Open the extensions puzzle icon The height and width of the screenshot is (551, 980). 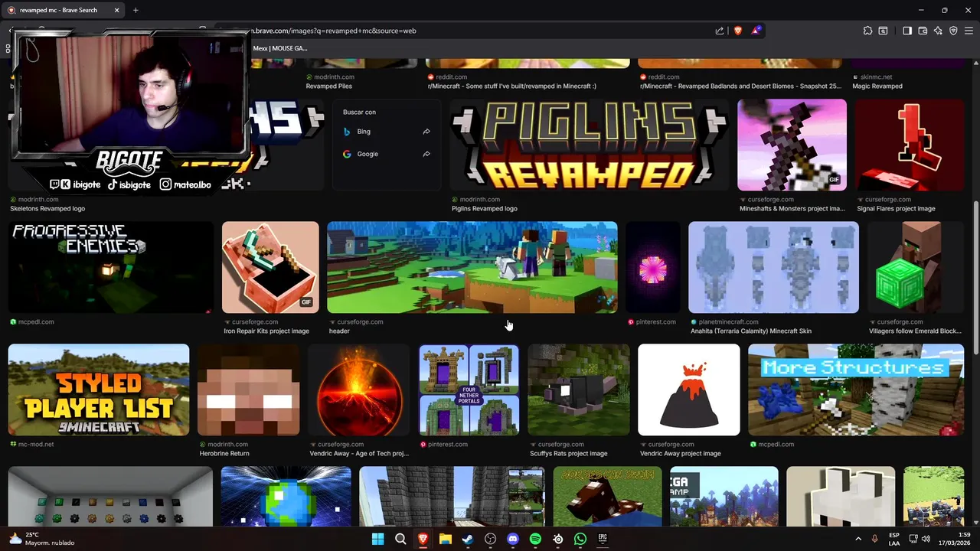[x=867, y=31]
